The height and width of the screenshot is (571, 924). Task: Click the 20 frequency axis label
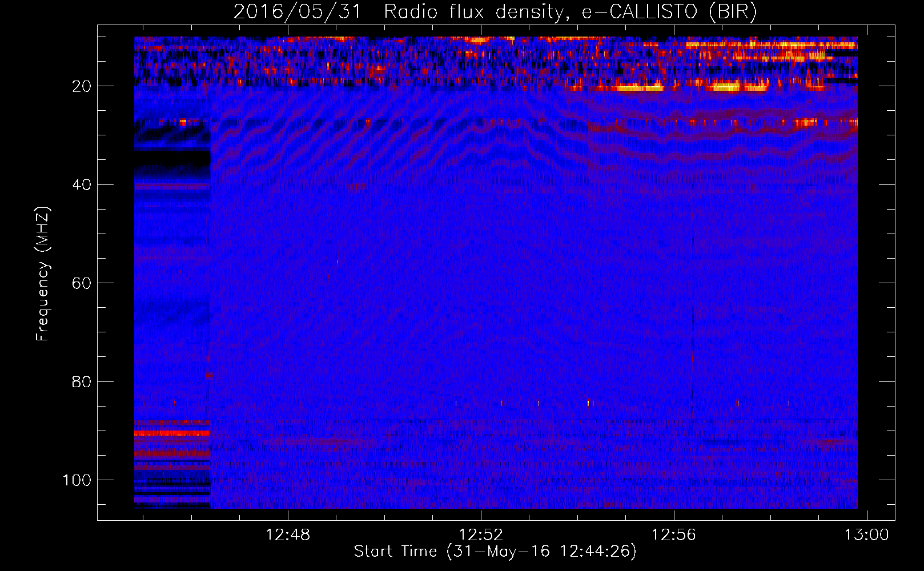click(82, 86)
